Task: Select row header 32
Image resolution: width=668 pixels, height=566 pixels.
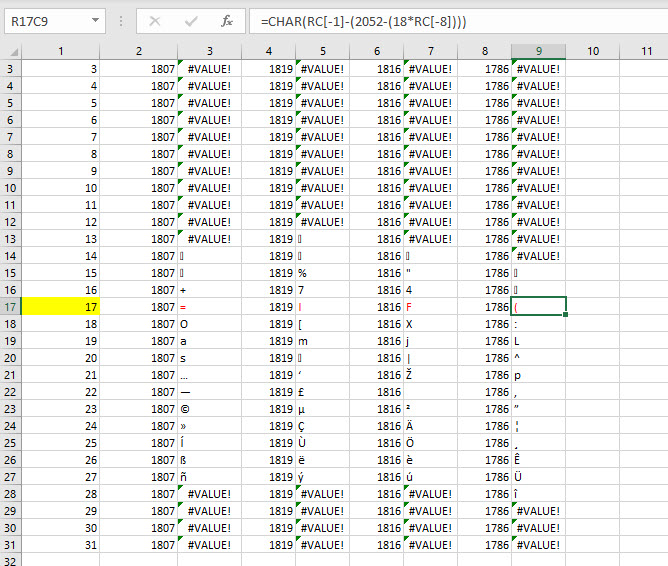Action: point(10,560)
